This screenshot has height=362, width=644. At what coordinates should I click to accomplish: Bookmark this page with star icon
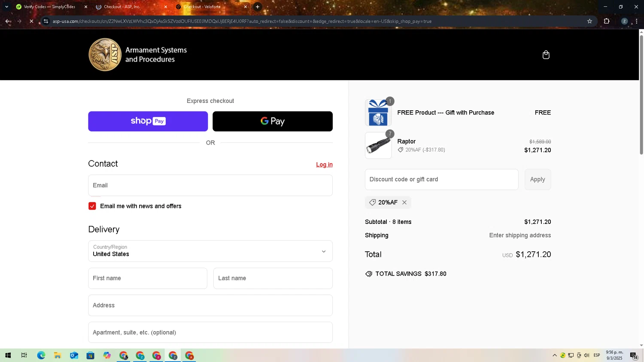589,21
